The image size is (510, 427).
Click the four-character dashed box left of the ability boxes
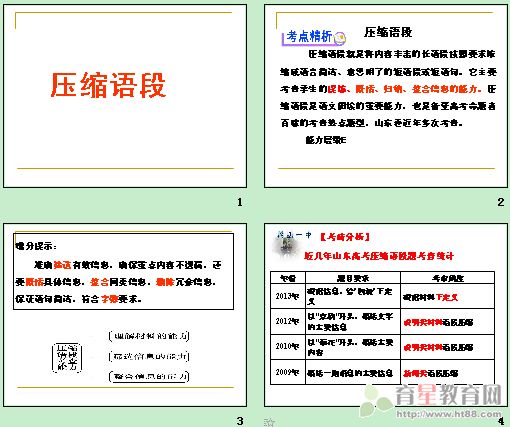pyautogui.click(x=67, y=358)
